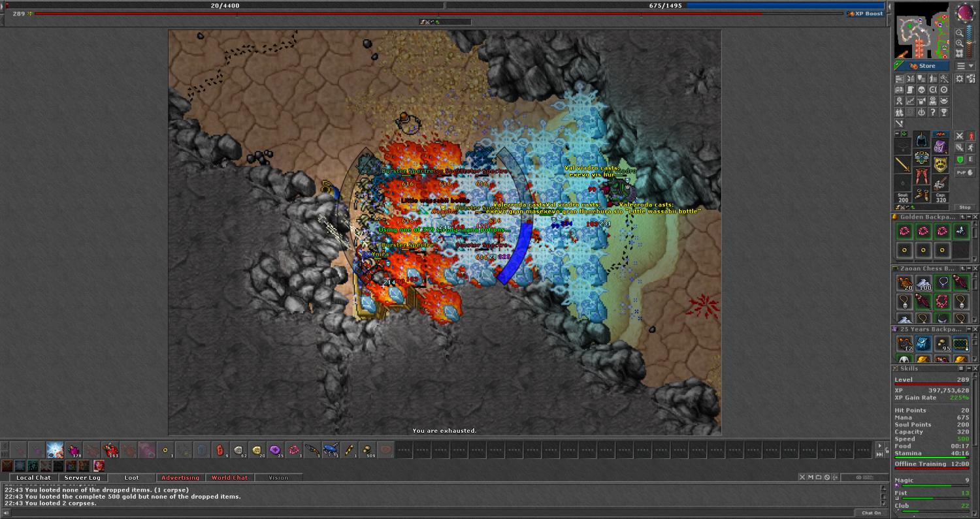Use the purple rune with 25 count
Image resolution: width=980 pixels, height=519 pixels.
coord(276,450)
